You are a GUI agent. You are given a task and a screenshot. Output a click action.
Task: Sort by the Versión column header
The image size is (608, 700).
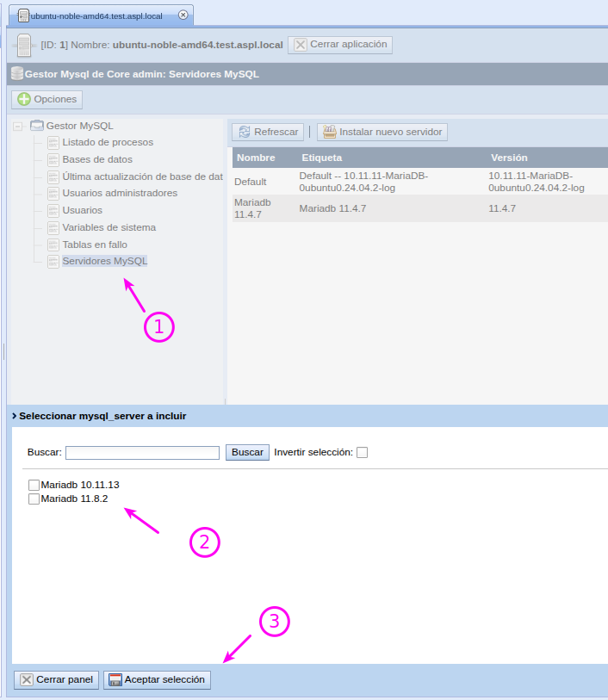coord(509,158)
